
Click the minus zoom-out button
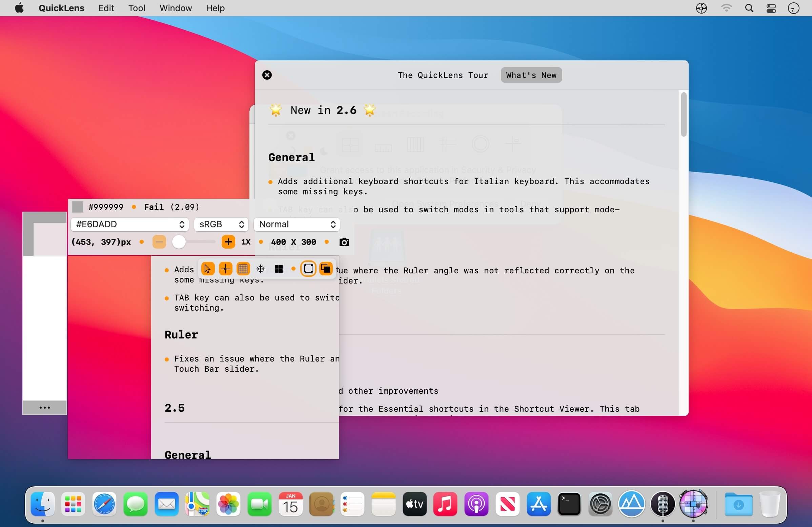pyautogui.click(x=159, y=242)
